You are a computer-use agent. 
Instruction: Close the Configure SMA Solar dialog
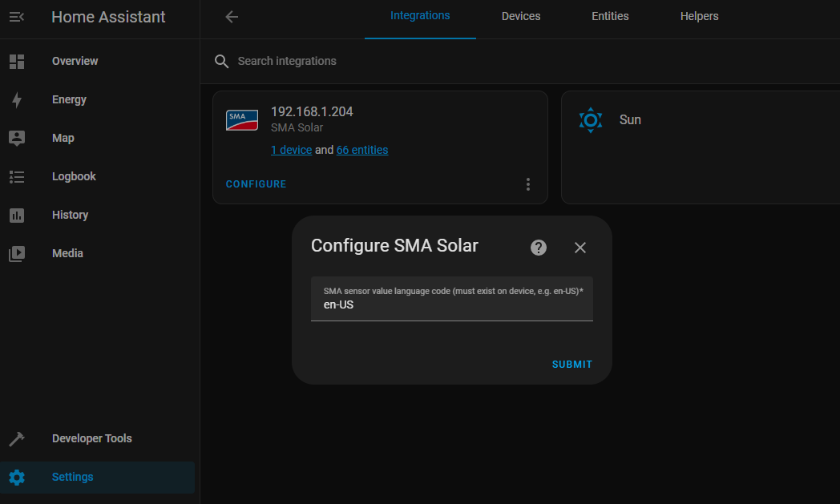click(580, 248)
